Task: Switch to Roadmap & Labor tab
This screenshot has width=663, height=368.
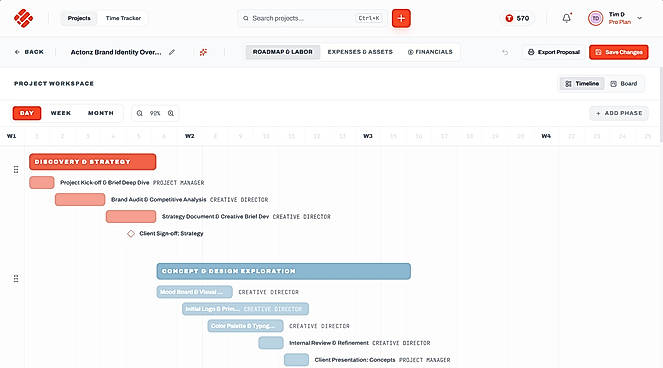Action: [x=282, y=52]
